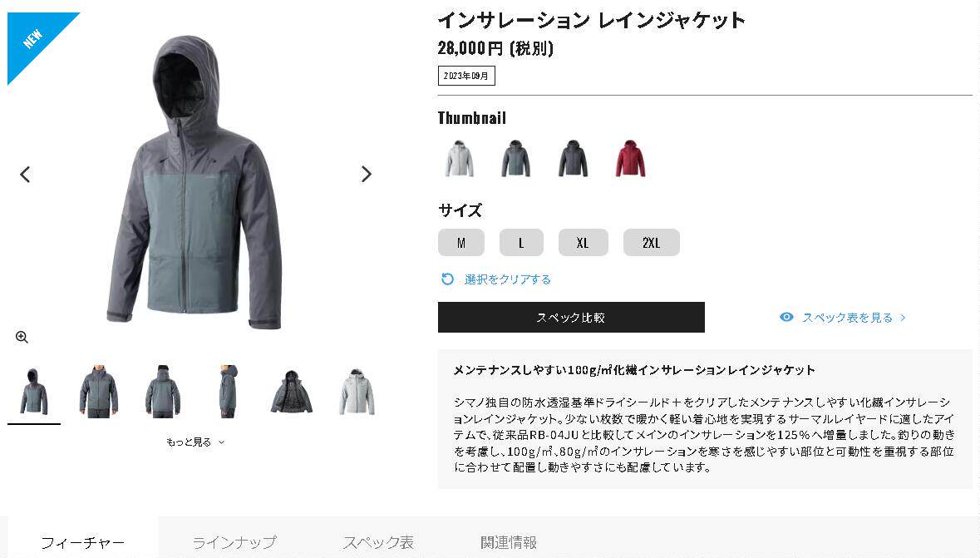The height and width of the screenshot is (558, 980).
Task: Click the arrow after スペック表を見る
Action: pos(903,318)
